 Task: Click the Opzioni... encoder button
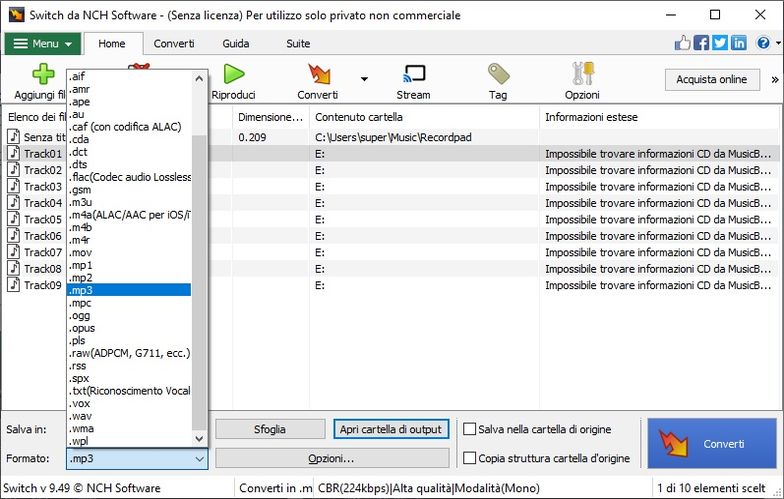coord(332,458)
